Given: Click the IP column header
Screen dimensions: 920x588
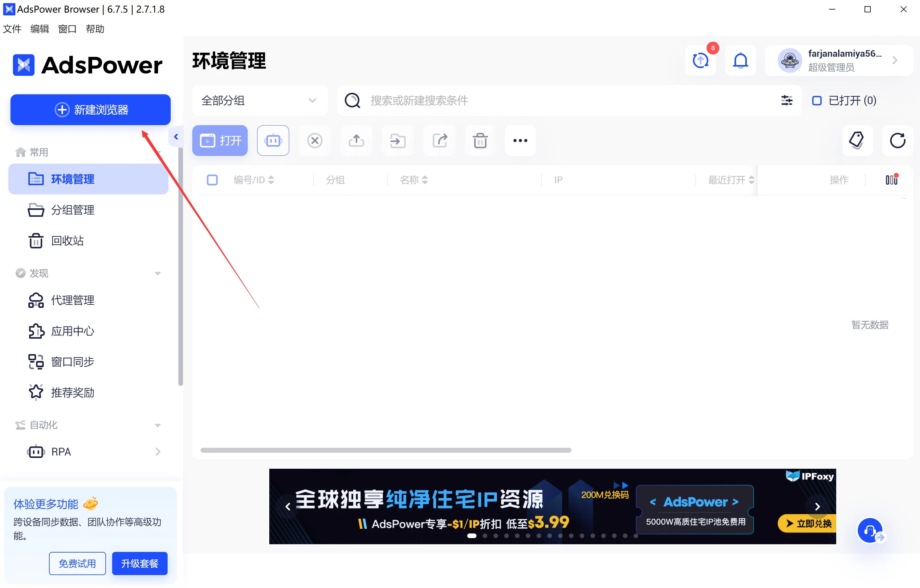Looking at the screenshot, I should [x=558, y=180].
